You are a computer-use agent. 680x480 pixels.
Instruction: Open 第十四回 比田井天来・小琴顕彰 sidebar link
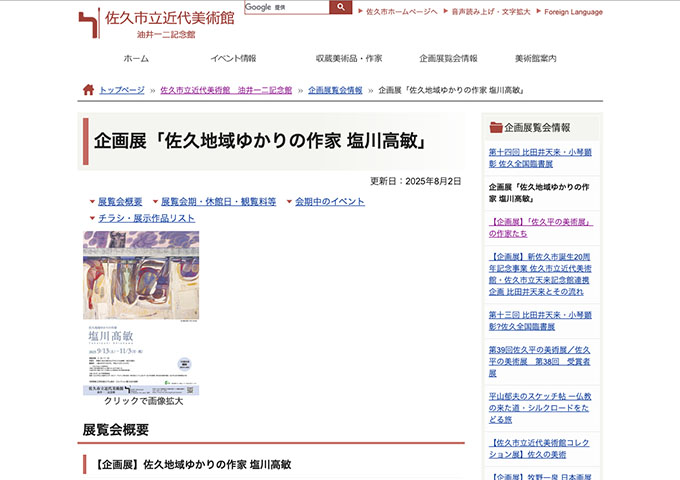click(539, 156)
